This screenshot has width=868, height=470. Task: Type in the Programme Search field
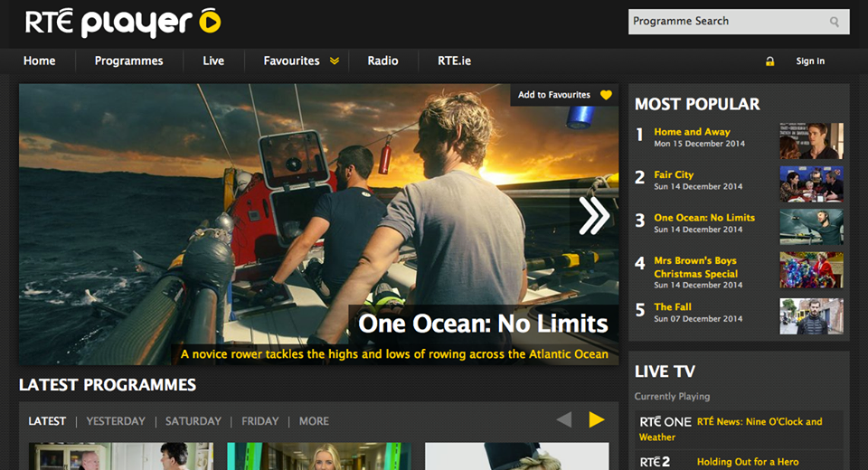(728, 22)
